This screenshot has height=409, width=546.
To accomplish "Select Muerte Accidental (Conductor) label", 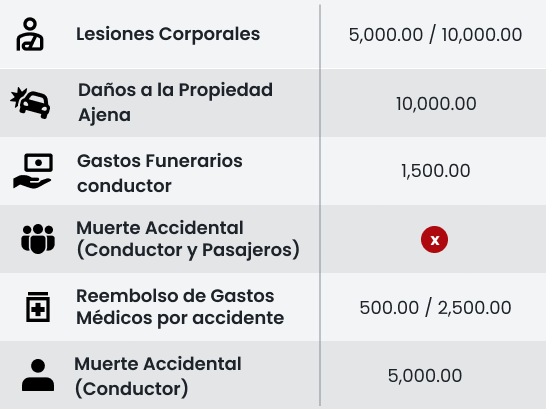I will click(x=158, y=376).
